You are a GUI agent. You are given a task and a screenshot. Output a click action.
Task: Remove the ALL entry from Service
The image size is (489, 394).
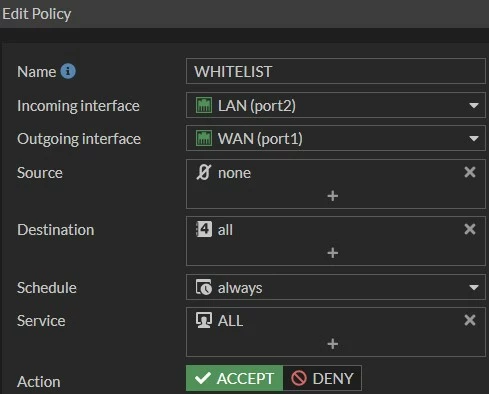(470, 320)
